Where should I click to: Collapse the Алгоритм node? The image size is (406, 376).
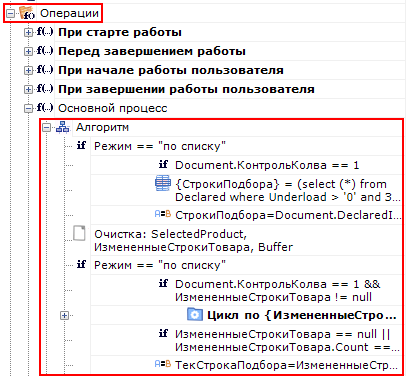tap(47, 128)
